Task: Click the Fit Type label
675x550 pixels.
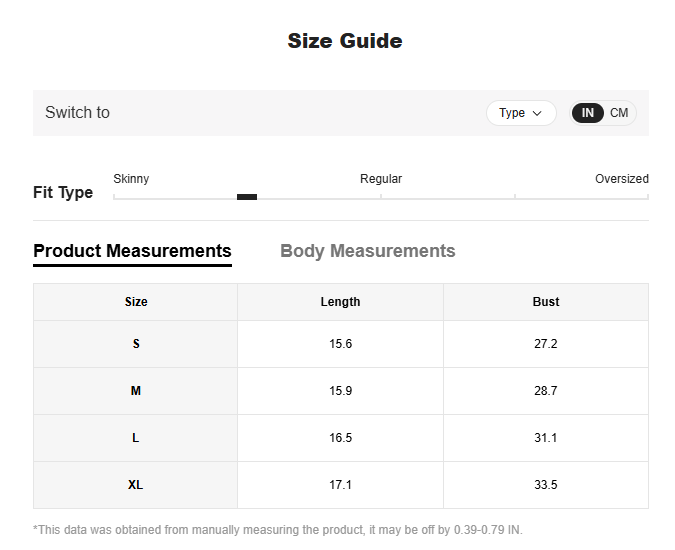Action: pyautogui.click(x=63, y=192)
